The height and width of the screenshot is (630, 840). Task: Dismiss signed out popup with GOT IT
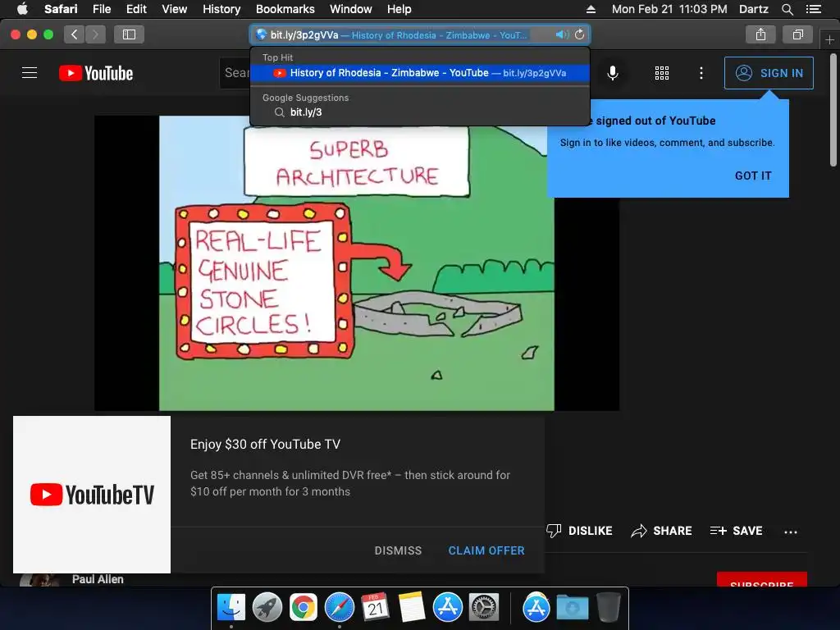point(753,176)
